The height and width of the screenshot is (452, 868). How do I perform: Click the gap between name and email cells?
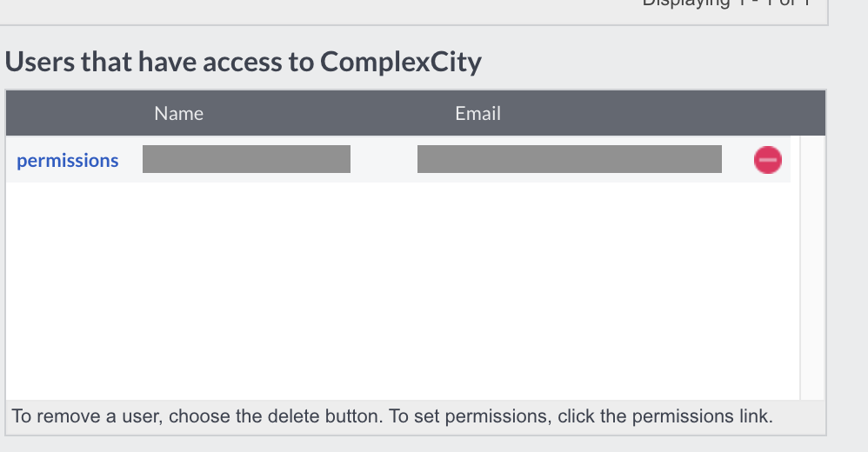pyautogui.click(x=384, y=160)
